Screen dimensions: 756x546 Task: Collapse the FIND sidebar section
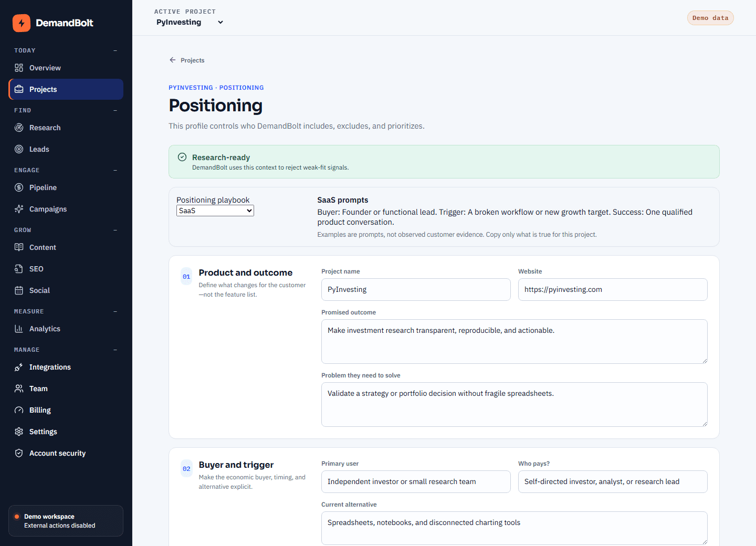pos(115,110)
